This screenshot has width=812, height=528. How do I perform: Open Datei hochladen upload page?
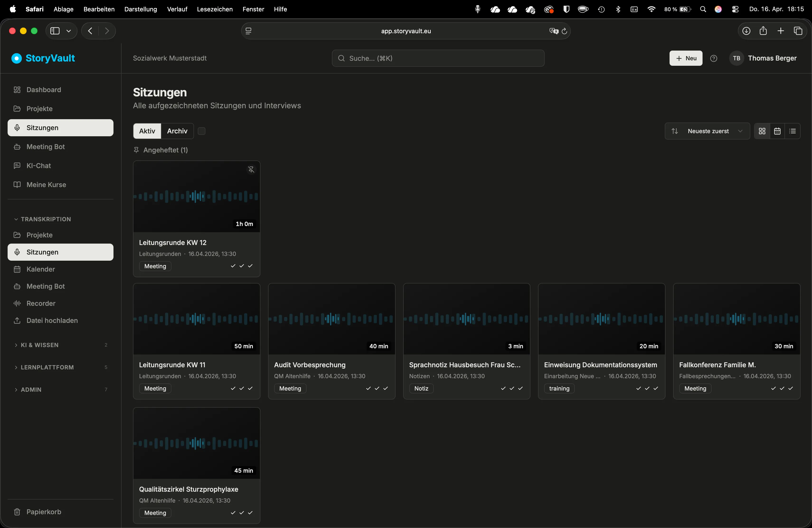[60, 321]
